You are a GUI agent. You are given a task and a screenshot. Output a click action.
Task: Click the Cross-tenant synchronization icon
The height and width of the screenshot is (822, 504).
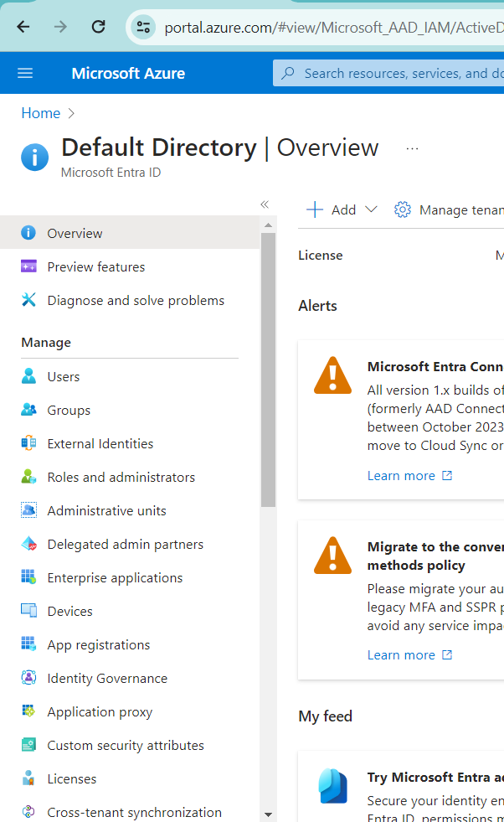coord(28,811)
